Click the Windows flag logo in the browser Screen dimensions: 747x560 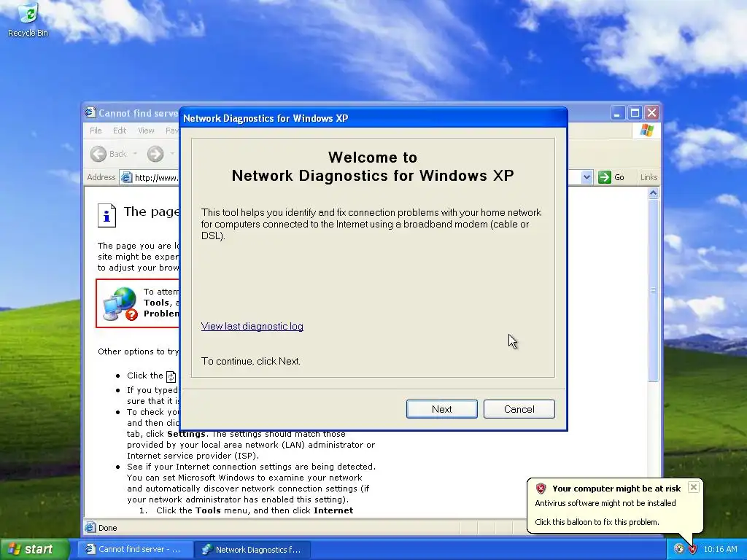pyautogui.click(x=646, y=130)
